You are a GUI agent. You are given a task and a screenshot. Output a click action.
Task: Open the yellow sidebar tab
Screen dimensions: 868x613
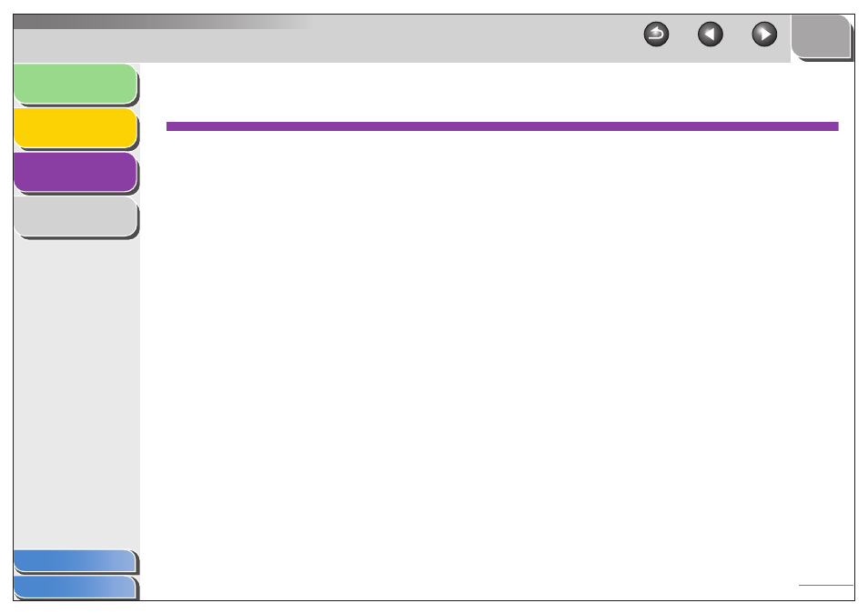(76, 128)
